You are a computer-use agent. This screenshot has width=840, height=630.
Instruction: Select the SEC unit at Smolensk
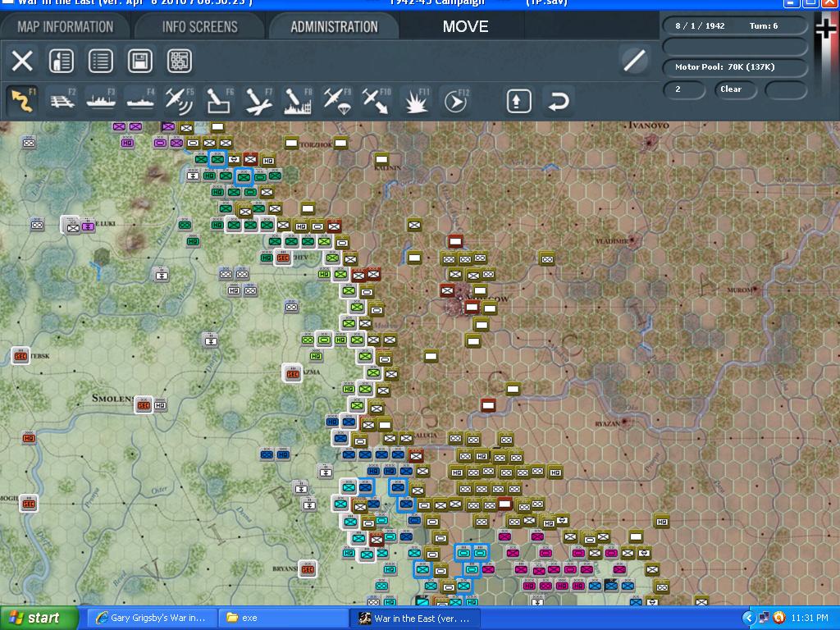(x=144, y=405)
